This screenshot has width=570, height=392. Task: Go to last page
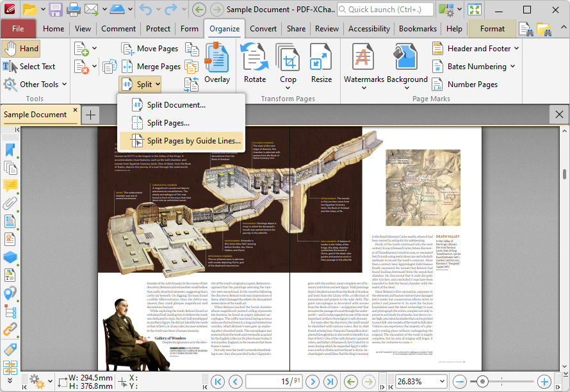pos(330,382)
